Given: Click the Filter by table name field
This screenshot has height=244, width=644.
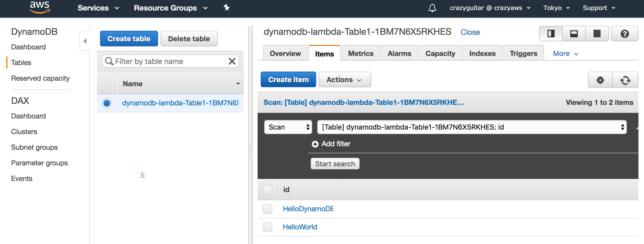Looking at the screenshot, I should tap(169, 61).
